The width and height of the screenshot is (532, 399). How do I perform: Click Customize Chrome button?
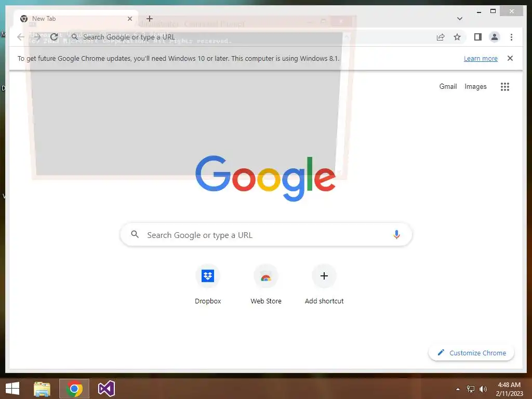(x=471, y=353)
